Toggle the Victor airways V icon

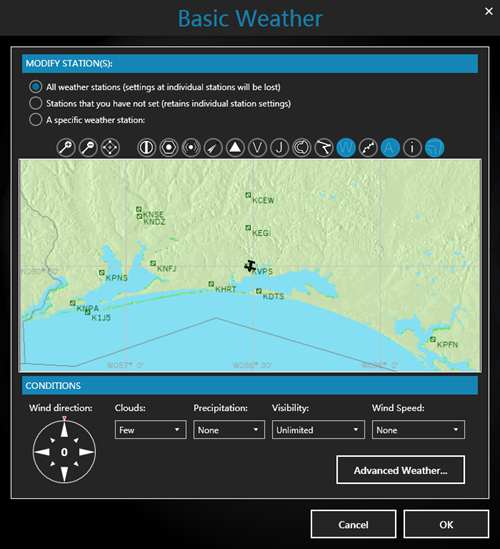pos(257,147)
